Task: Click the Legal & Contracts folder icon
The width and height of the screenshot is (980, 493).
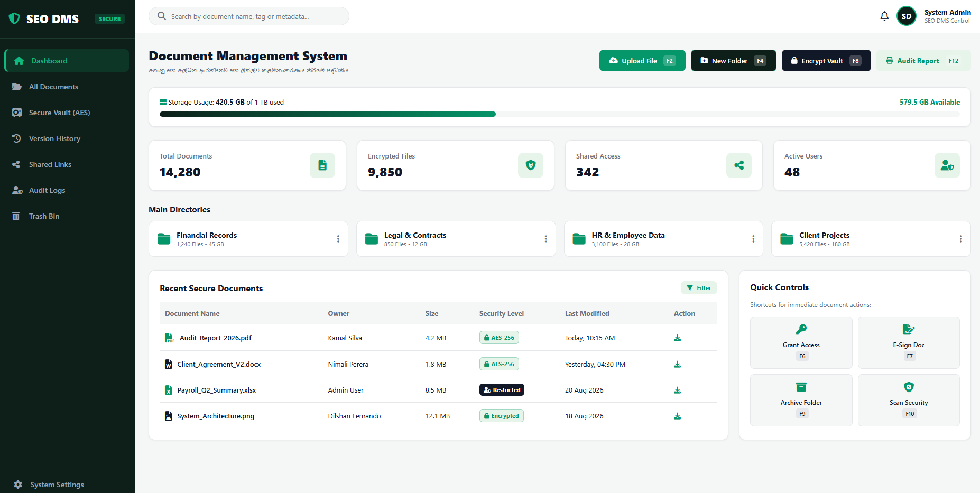Action: (x=372, y=239)
